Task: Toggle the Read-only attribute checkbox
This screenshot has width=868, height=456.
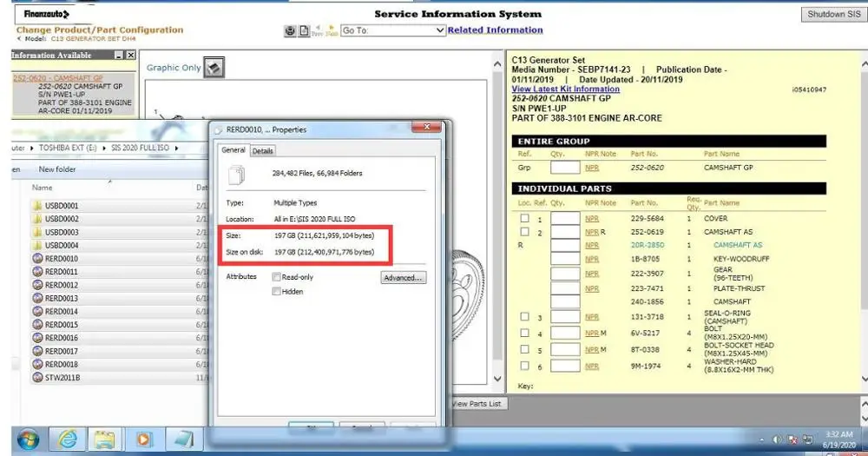Action: 276,277
